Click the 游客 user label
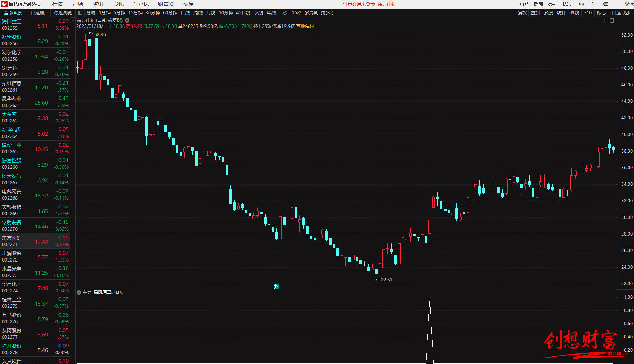 (629, 4)
